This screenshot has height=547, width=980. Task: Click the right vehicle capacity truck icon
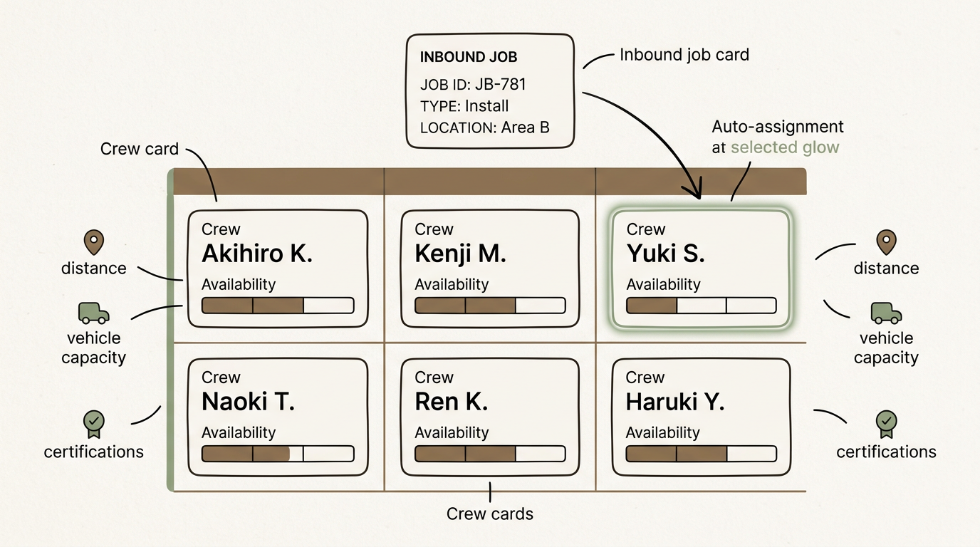click(x=886, y=313)
